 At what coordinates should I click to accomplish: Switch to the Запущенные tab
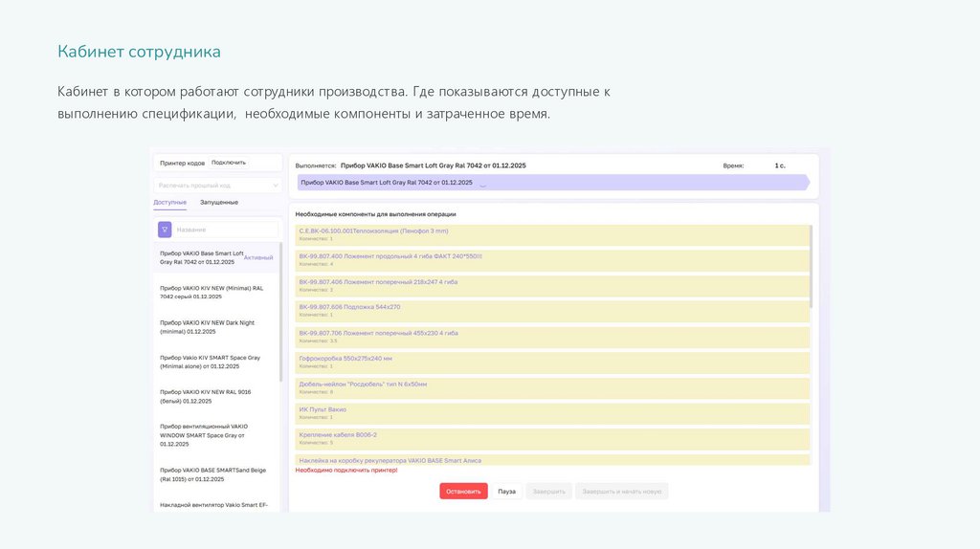coord(219,203)
